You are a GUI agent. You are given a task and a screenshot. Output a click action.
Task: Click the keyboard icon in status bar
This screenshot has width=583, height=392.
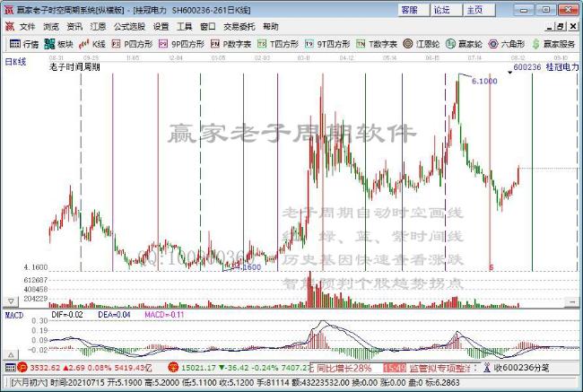tap(11, 368)
